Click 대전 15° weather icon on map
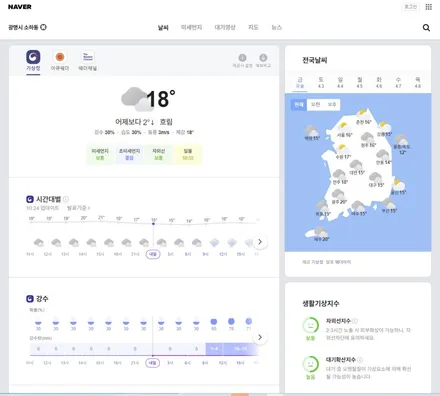The image size is (440, 396). [x=356, y=165]
